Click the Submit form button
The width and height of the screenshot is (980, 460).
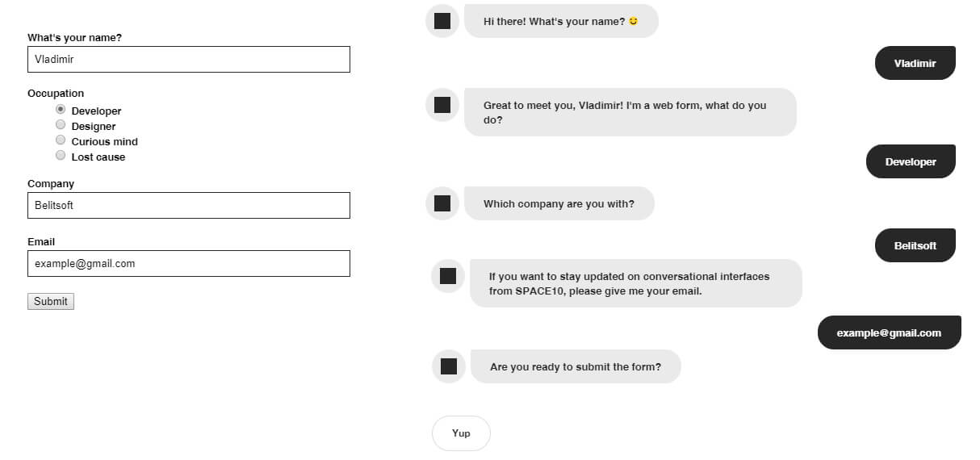51,301
